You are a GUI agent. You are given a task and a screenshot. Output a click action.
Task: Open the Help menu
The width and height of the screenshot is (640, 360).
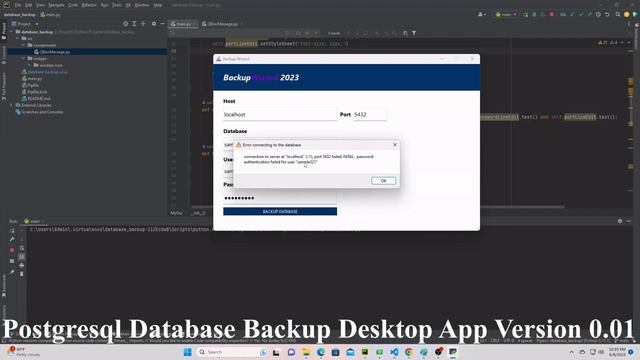click(x=158, y=5)
